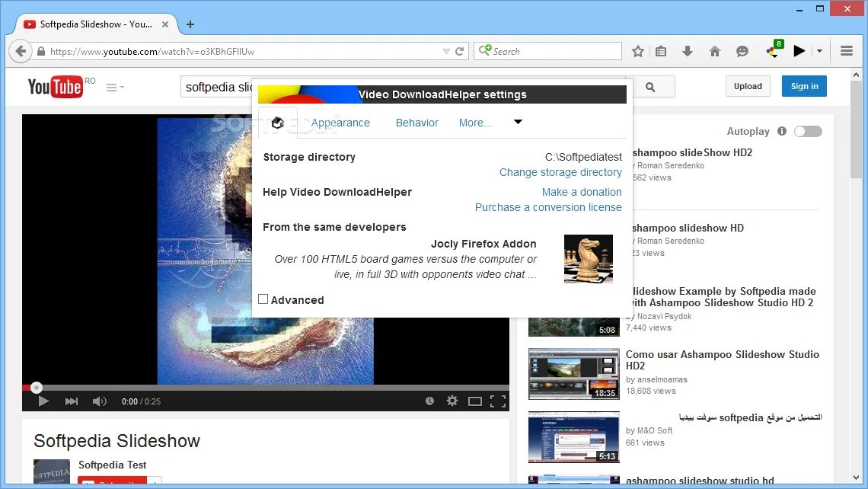Screen dimensions: 868x489
Task: Open the Jocly Firefox Addon link
Action: [x=483, y=244]
